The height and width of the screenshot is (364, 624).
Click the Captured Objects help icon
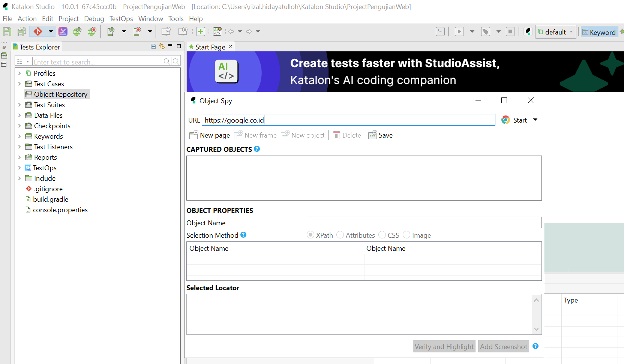tap(257, 149)
